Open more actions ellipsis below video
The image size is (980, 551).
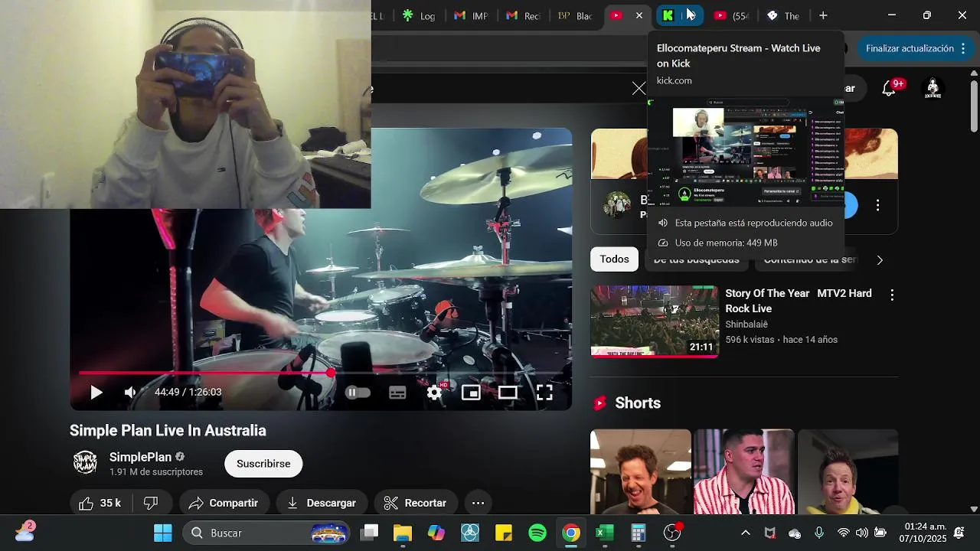tap(478, 503)
